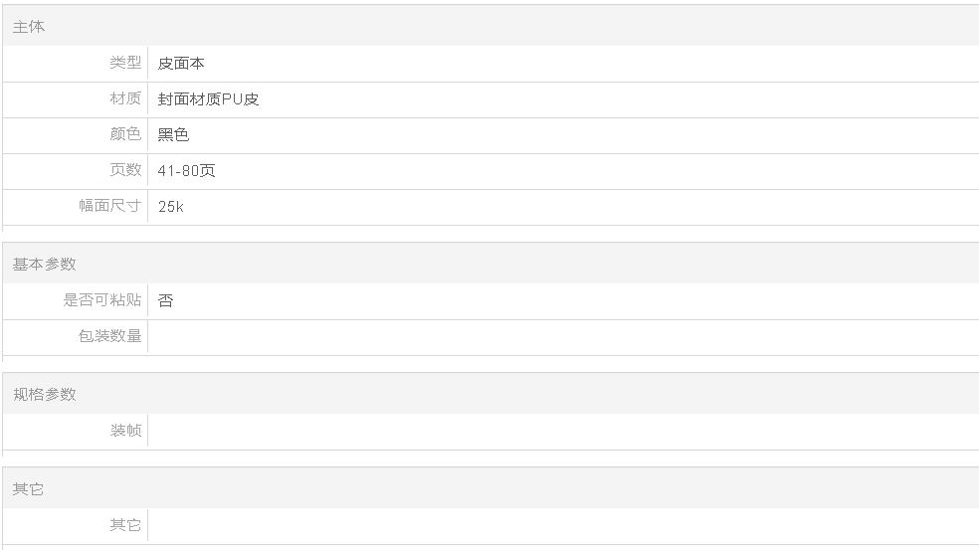Click the 41-80页 page count value
980x550 pixels.
click(186, 171)
